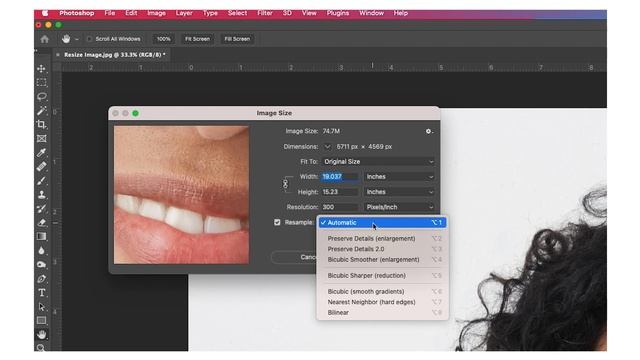Uncheck the Resample checkbox
640x360 pixels.
(278, 222)
